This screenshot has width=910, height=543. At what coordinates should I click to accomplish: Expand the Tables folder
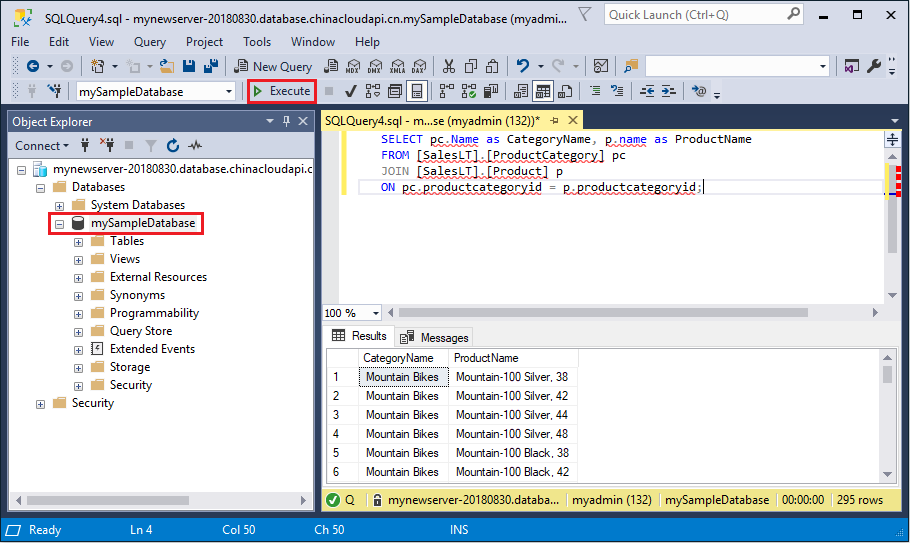click(78, 242)
